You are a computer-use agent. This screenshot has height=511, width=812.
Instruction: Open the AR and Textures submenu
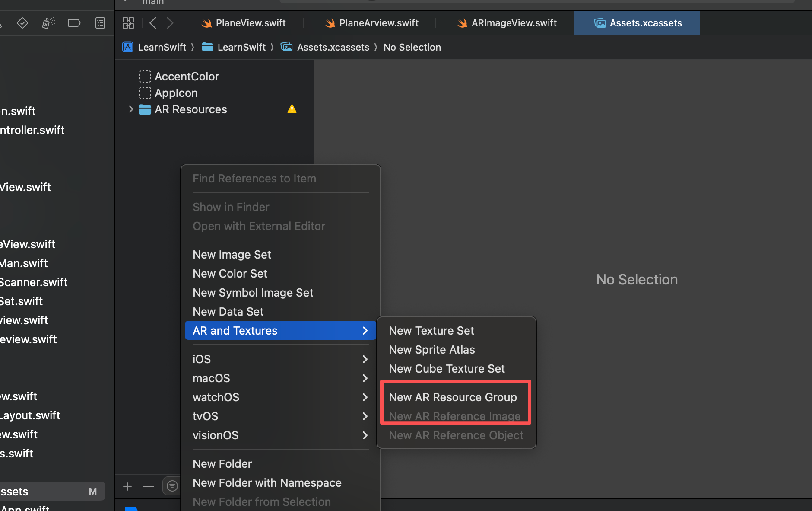click(x=280, y=331)
